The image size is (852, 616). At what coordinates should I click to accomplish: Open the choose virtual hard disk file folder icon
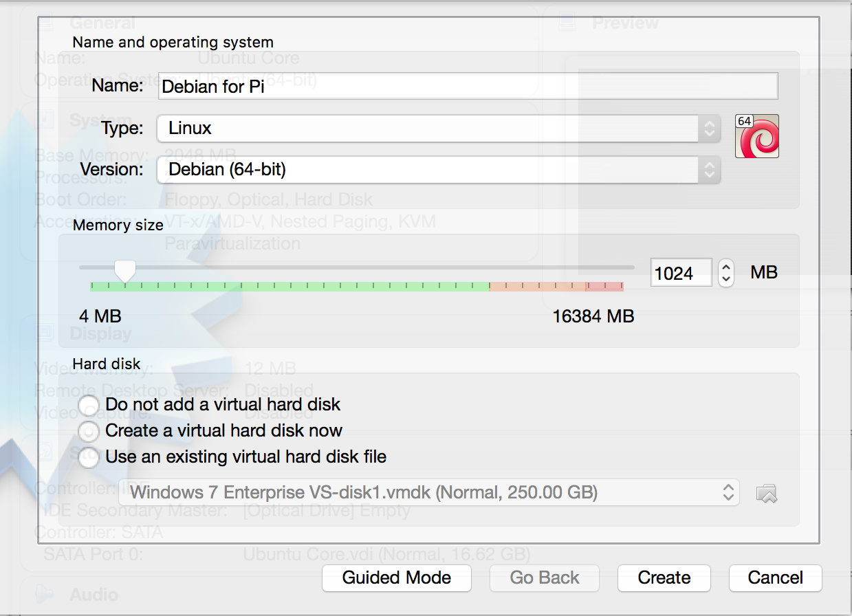pyautogui.click(x=766, y=493)
